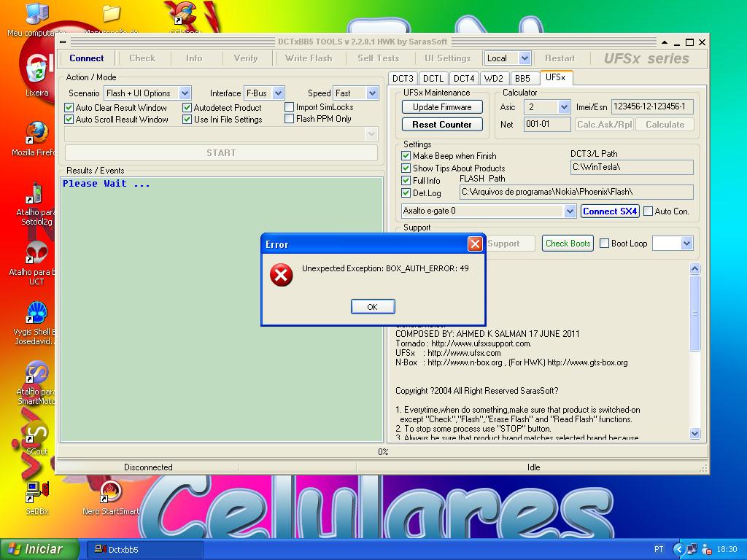747x560 pixels.
Task: Open the Axalto e-gate 0 reader dropdown
Action: pyautogui.click(x=570, y=211)
